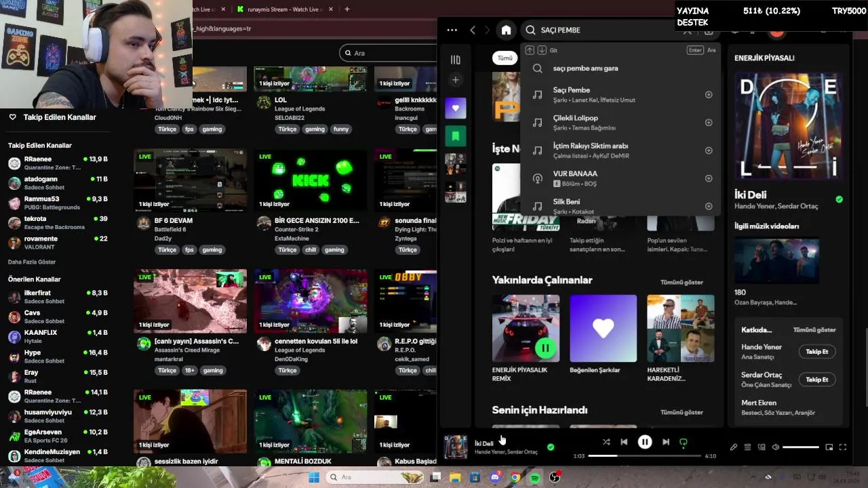Open the create playlist plus menu in sidebar
Screen dimensions: 868x488
pos(456,80)
